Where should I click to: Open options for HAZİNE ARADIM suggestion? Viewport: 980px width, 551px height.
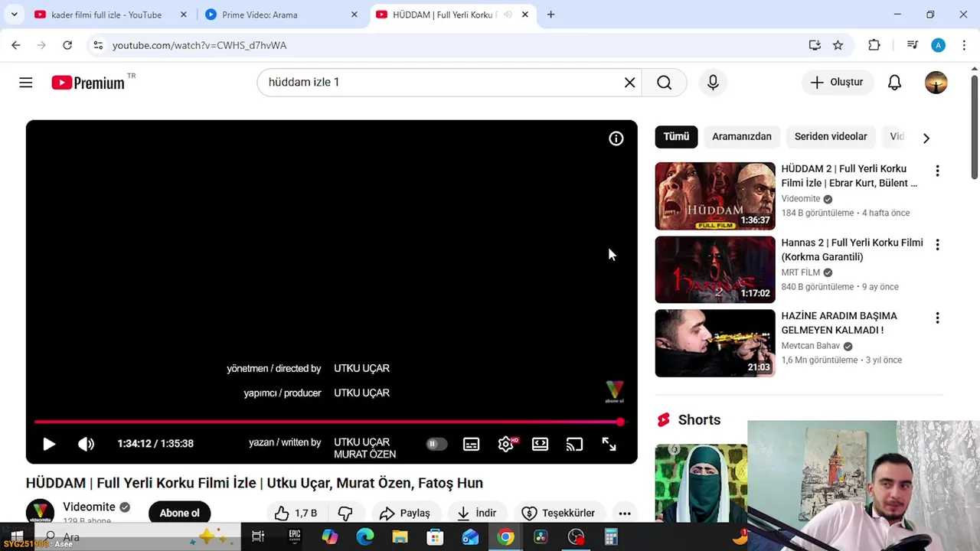coord(937,318)
